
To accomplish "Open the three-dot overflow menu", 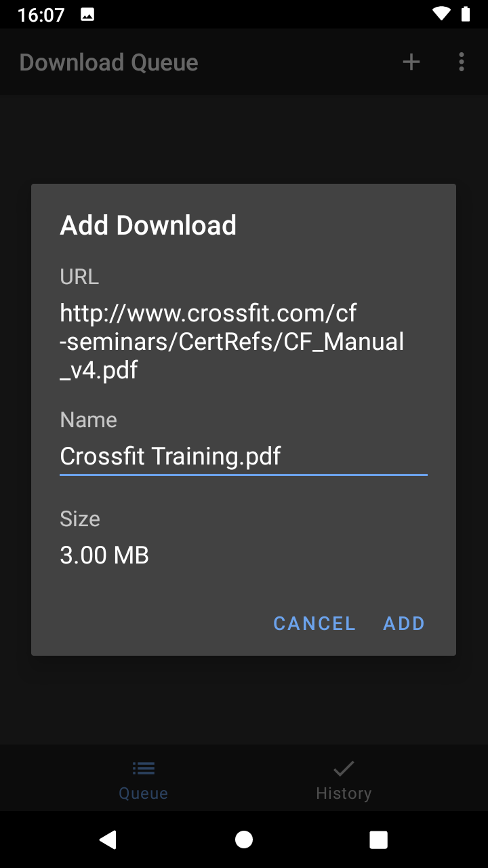I will 462,62.
